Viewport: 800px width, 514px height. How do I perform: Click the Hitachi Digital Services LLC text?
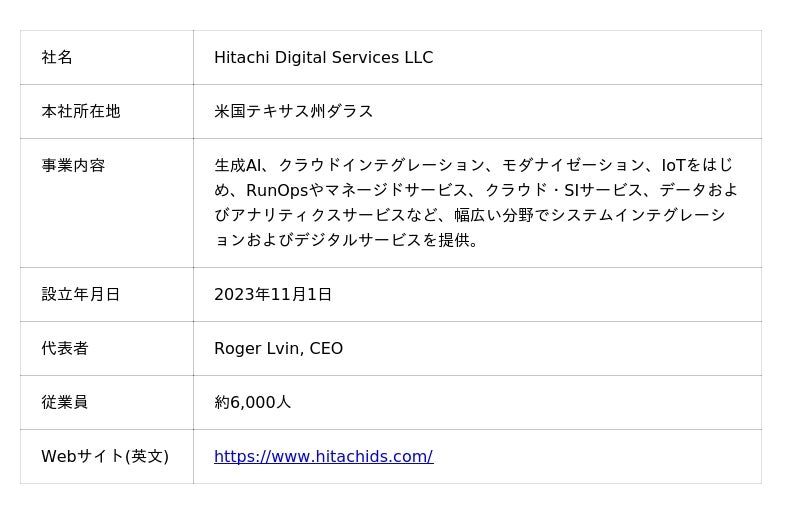point(323,58)
